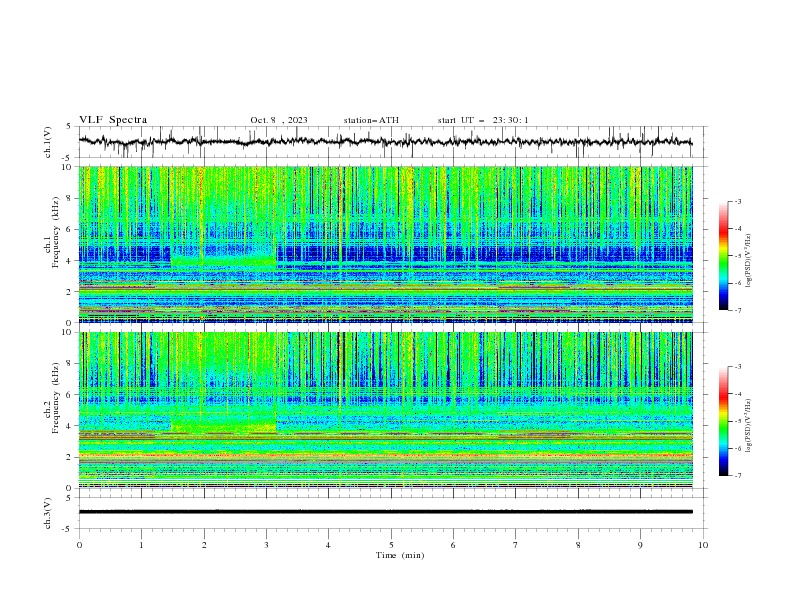
Task: Click the '-7' tick on the ch.2 colorbar
Action: click(x=737, y=476)
